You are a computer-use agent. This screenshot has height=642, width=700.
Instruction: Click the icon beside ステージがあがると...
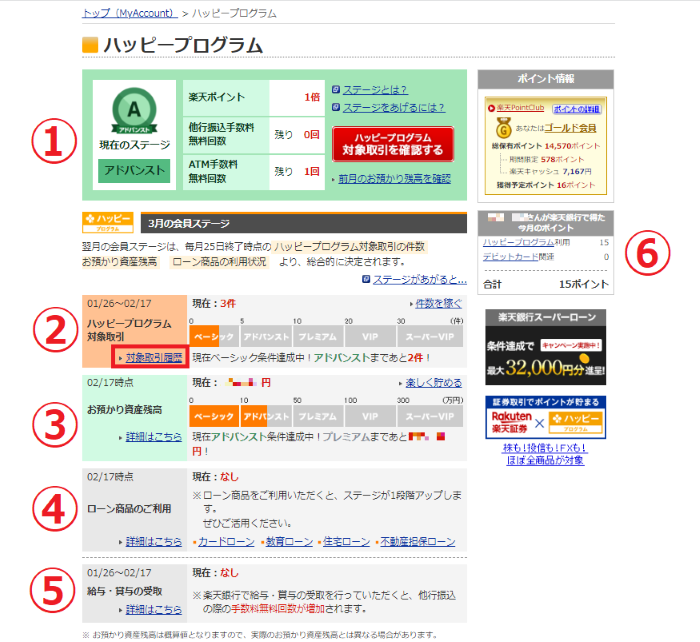[x=366, y=279]
